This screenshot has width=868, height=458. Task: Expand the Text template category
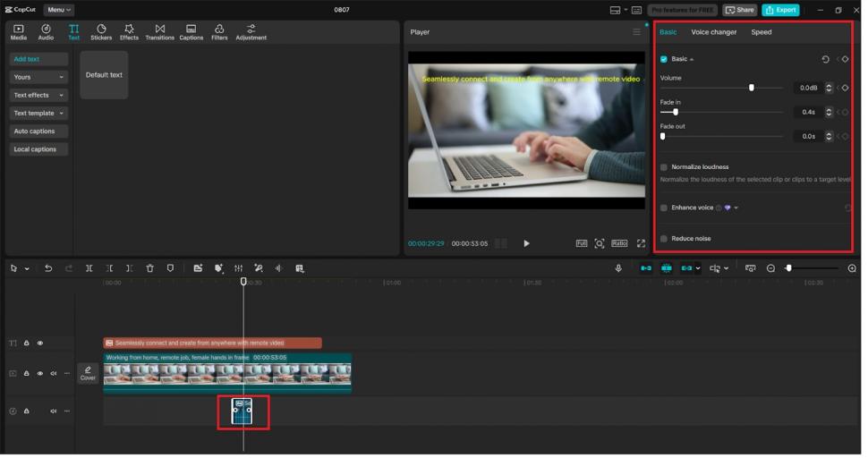tap(38, 114)
